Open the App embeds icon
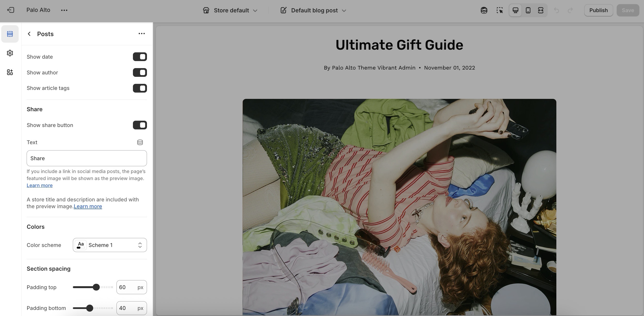The image size is (644, 316). click(10, 72)
